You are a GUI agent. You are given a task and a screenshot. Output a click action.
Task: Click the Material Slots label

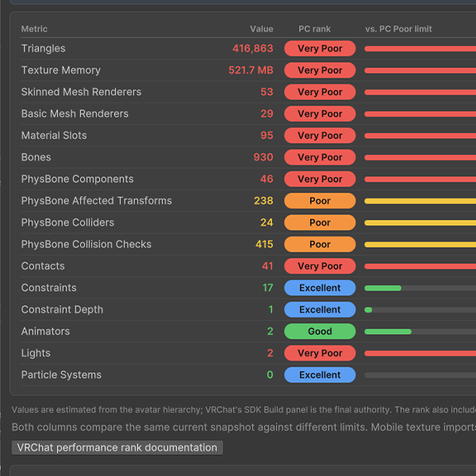point(54,136)
